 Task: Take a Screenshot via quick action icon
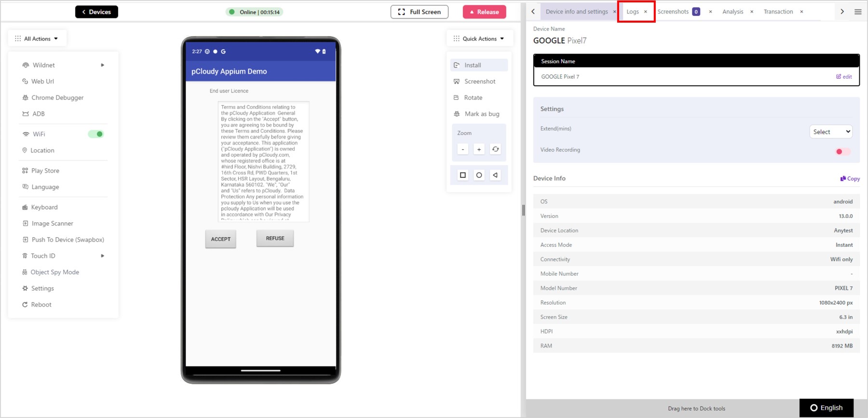coord(457,81)
